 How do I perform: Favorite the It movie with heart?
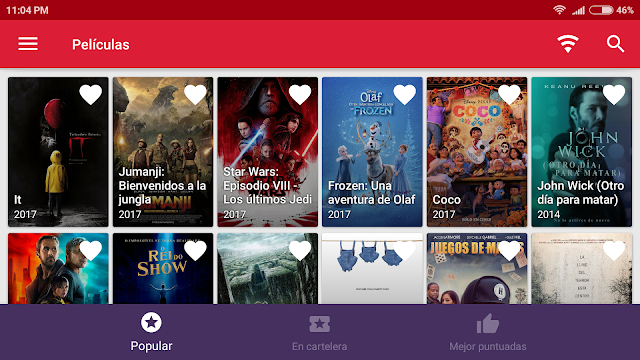(91, 95)
